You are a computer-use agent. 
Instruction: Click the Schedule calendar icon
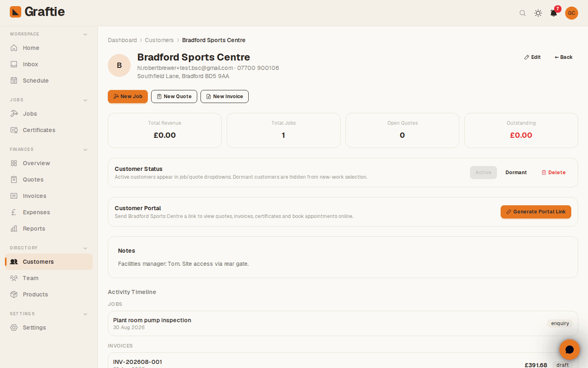coord(14,81)
